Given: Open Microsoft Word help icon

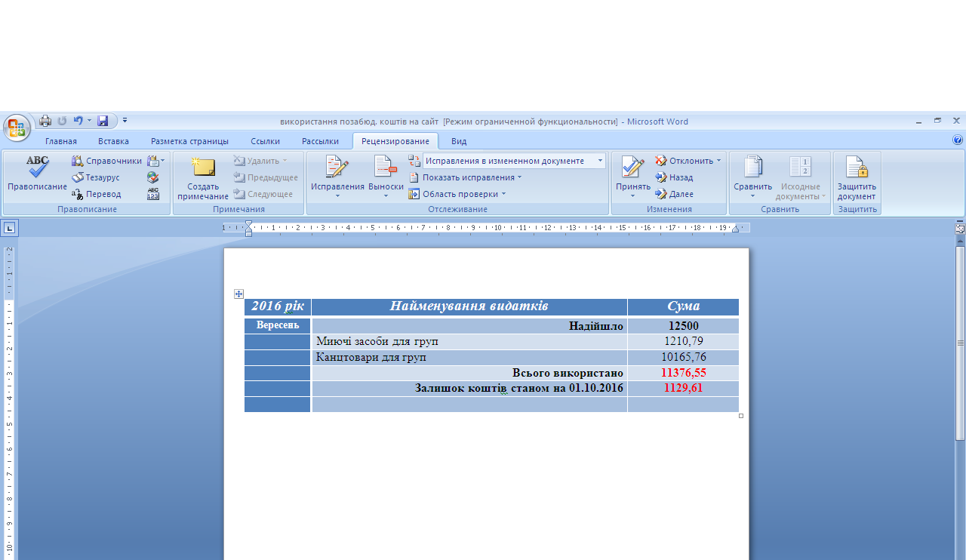Looking at the screenshot, I should pos(958,140).
